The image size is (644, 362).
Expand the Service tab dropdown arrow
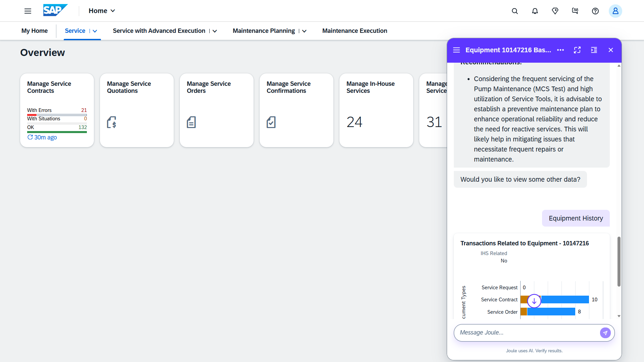coord(95,31)
